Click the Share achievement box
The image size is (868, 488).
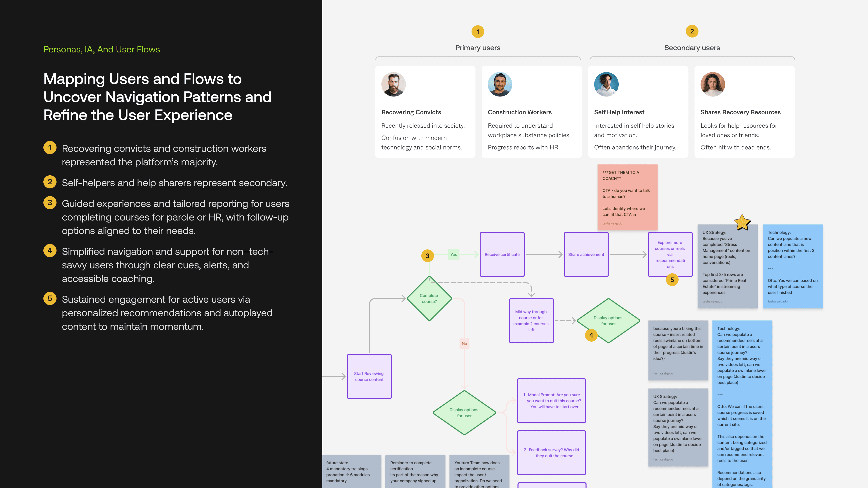(586, 254)
